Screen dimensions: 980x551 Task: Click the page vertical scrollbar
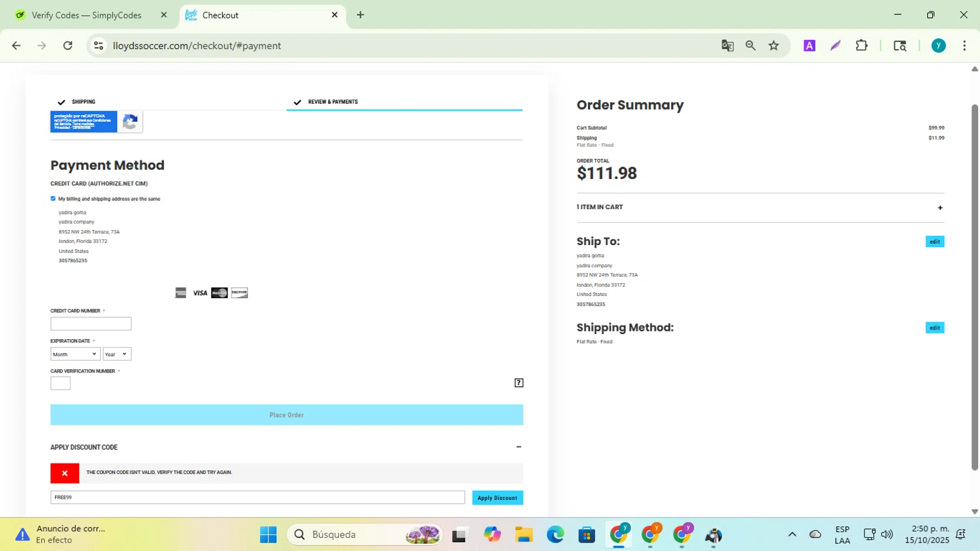(x=975, y=286)
